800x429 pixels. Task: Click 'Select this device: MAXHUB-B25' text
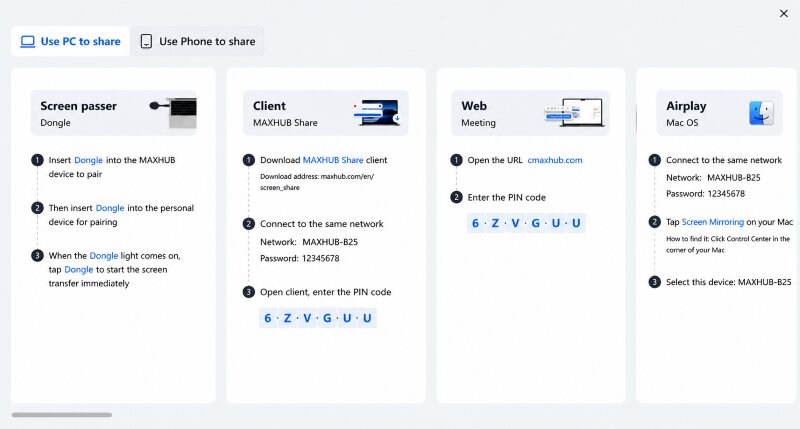(x=729, y=282)
